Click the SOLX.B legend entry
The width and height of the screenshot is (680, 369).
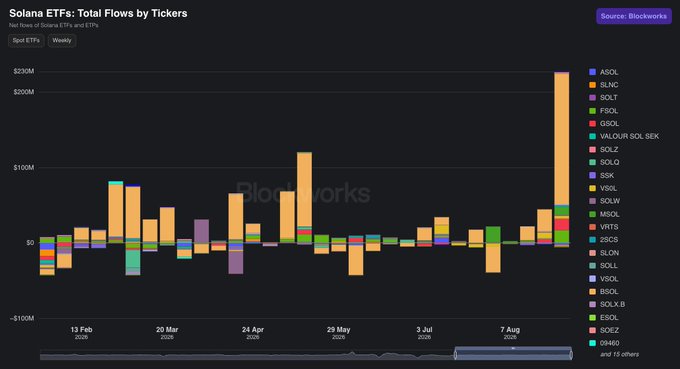point(607,304)
